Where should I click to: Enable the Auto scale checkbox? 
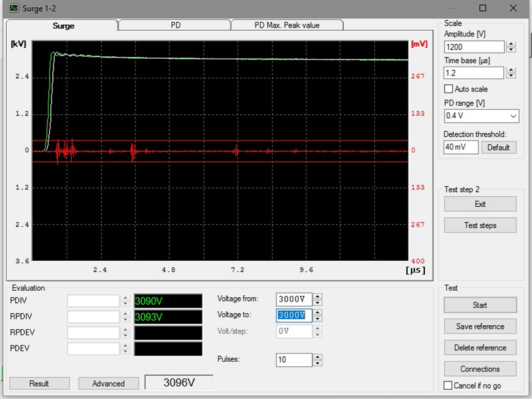(x=448, y=89)
